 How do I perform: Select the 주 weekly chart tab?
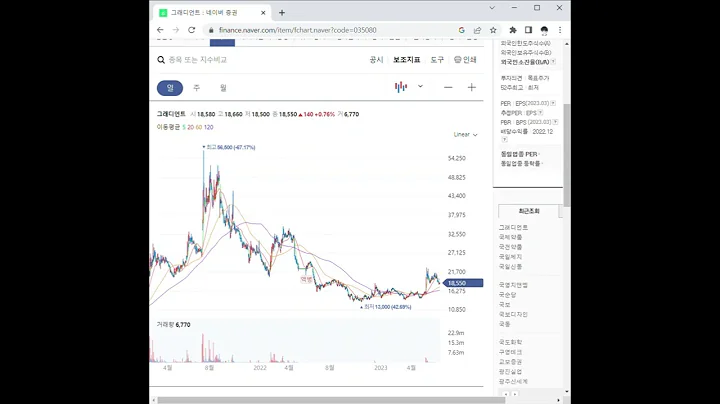pyautogui.click(x=197, y=88)
